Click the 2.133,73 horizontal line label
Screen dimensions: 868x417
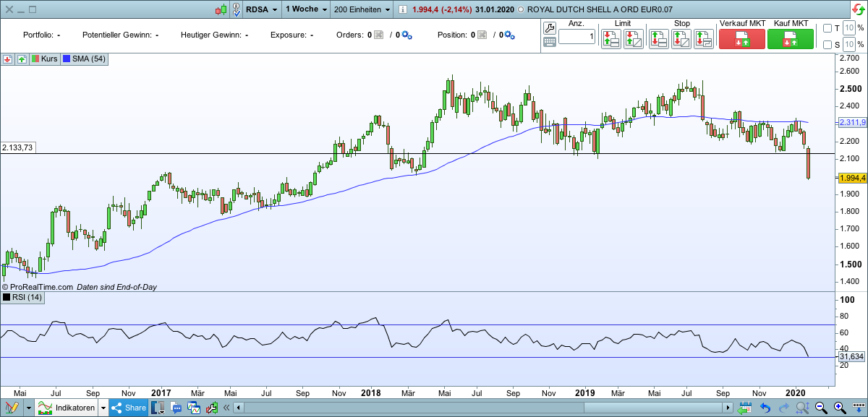click(18, 147)
